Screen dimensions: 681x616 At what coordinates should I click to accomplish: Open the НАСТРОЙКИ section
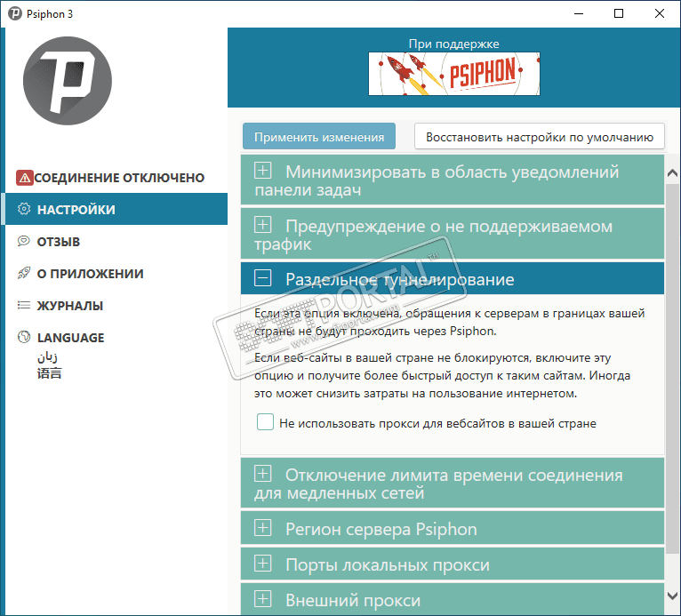click(x=116, y=209)
